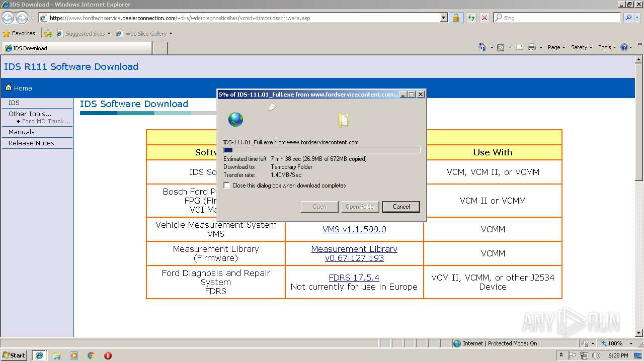Click Add to Favorites Bar icon

(48, 34)
